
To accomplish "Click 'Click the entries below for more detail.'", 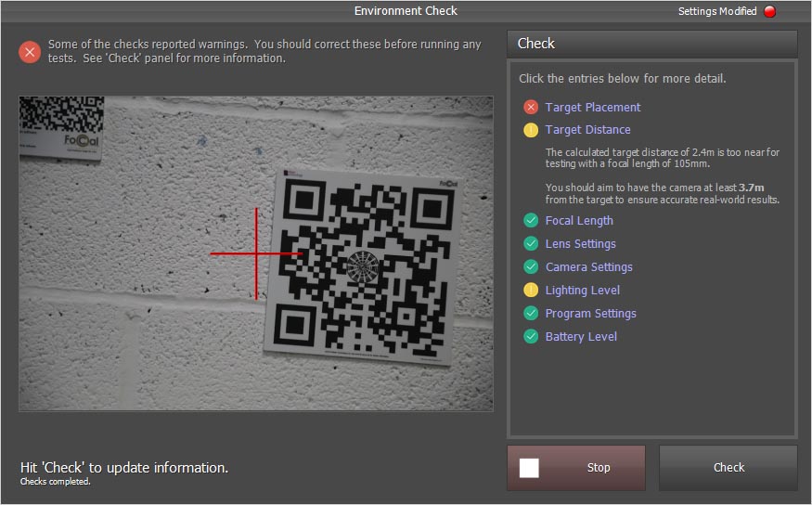I will [x=623, y=79].
